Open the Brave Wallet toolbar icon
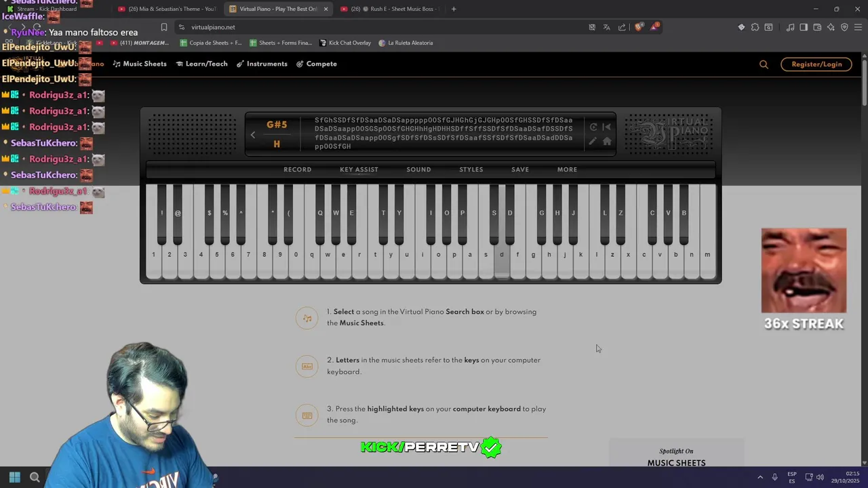The width and height of the screenshot is (868, 488). point(817,27)
